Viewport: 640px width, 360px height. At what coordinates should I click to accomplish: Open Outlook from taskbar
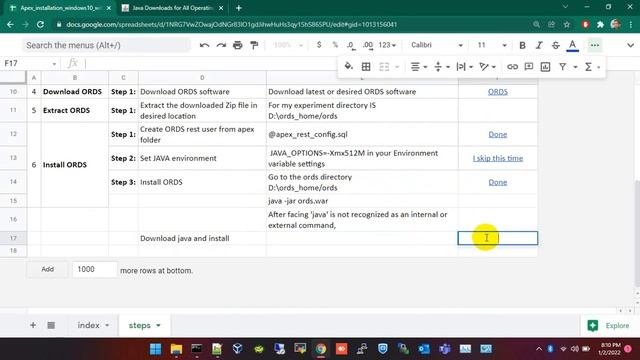point(424,349)
